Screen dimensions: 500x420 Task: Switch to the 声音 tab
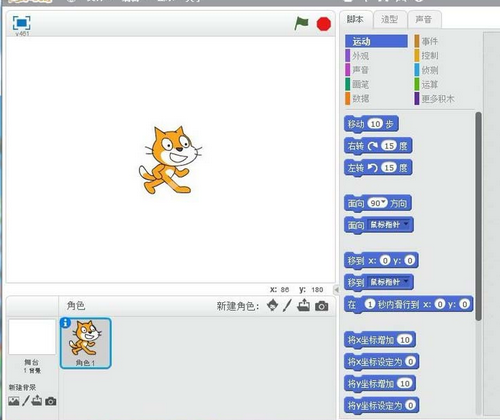(x=423, y=19)
